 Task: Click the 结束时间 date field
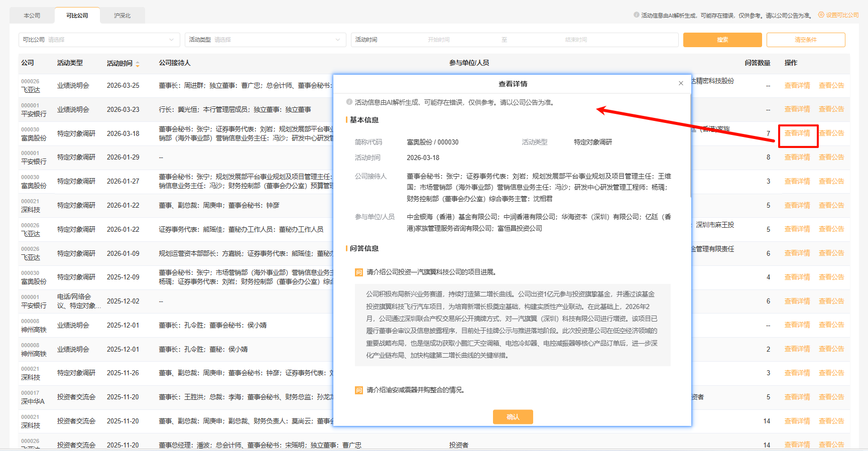575,40
